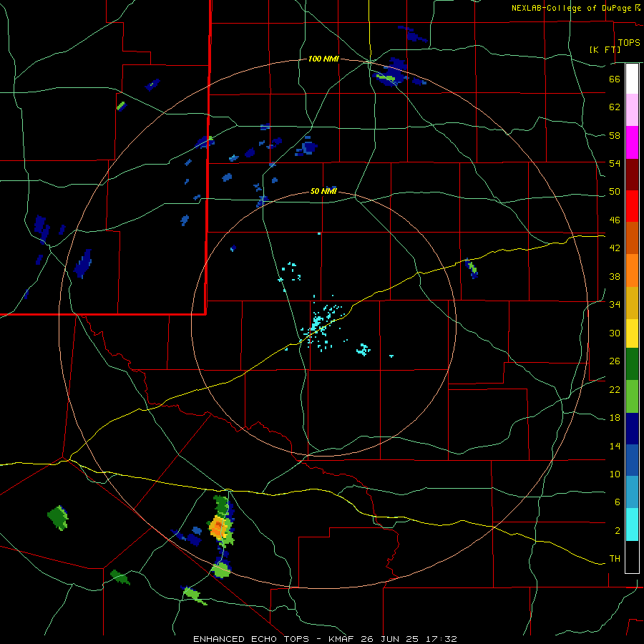Viewport: 644px width, 644px height.
Task: Click the '66' legend value
Action: click(x=615, y=79)
